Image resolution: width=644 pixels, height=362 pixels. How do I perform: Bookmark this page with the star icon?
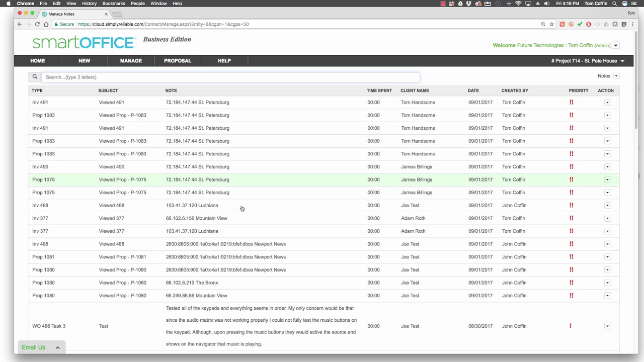(x=551, y=24)
